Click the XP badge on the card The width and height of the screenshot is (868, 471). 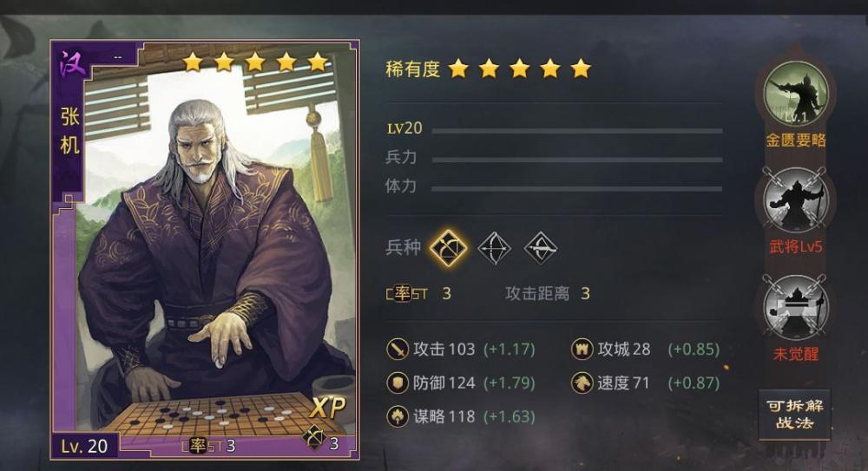point(328,408)
